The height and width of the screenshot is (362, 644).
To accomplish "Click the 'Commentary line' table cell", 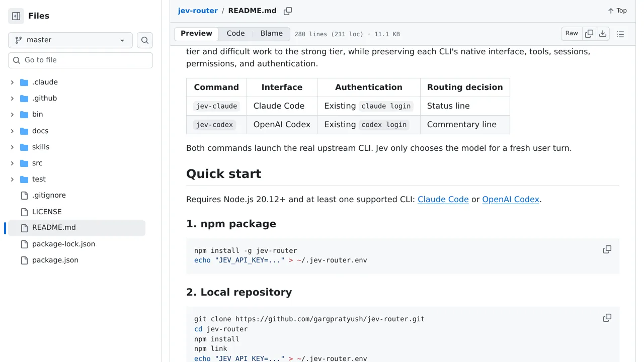I will (x=465, y=125).
